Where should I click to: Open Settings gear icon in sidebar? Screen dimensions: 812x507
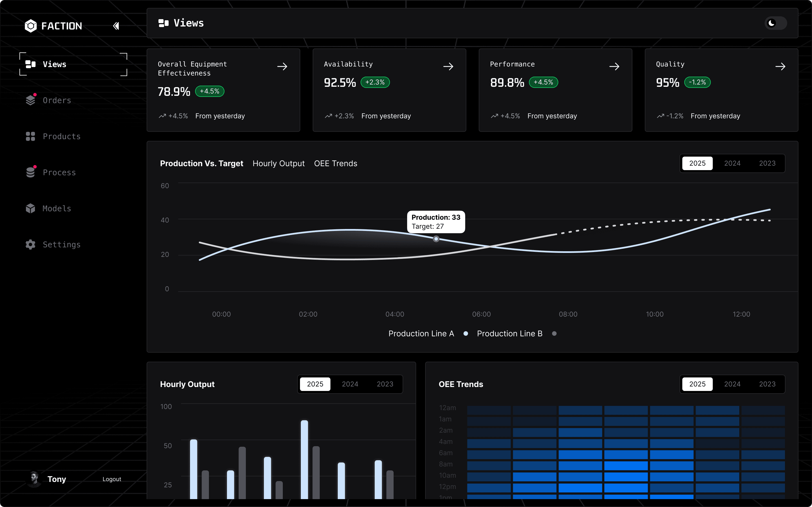[30, 244]
